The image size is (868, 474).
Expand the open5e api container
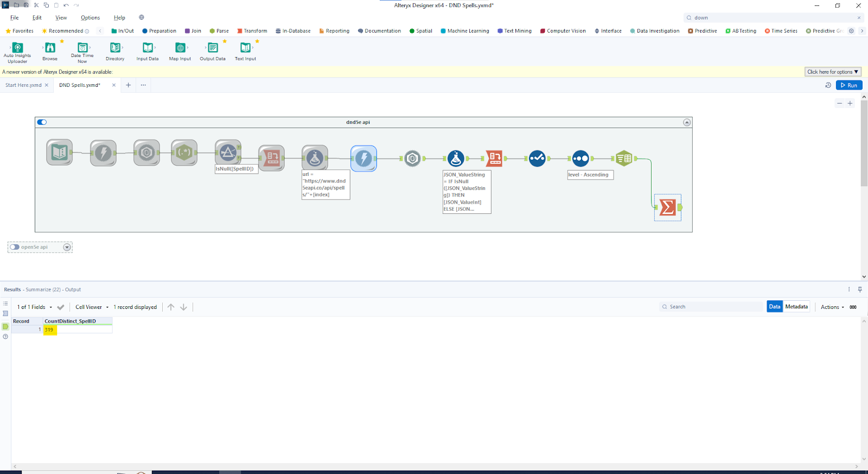coord(67,247)
